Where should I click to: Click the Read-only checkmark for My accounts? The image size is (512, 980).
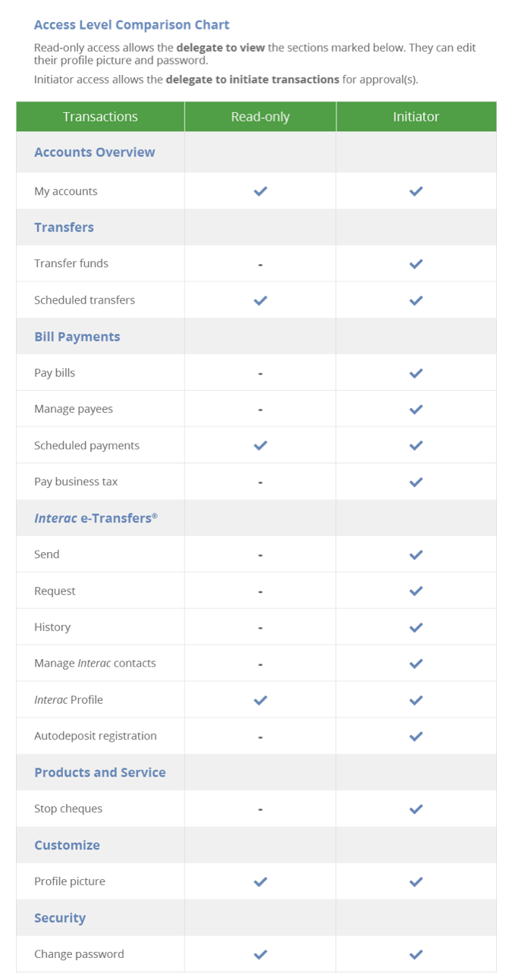(260, 191)
